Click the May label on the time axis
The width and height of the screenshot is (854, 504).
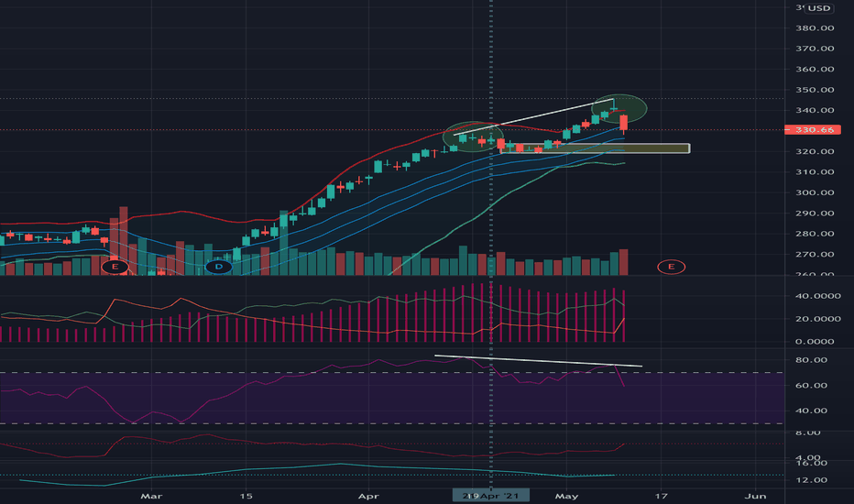566,497
